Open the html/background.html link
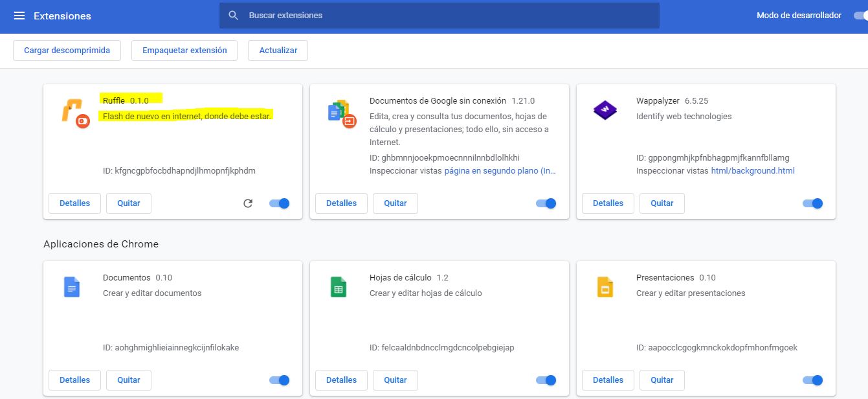 coord(753,171)
